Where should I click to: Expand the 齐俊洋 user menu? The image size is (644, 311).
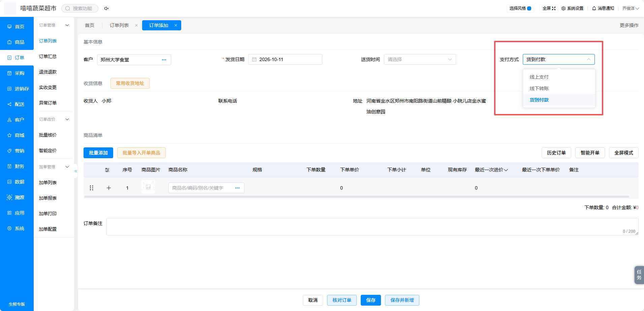(x=631, y=8)
